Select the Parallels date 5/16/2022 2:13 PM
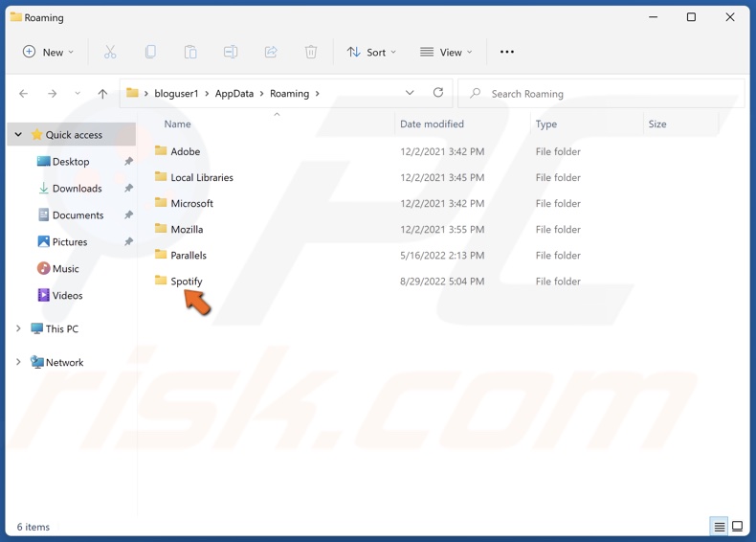Image resolution: width=756 pixels, height=542 pixels. 442,255
